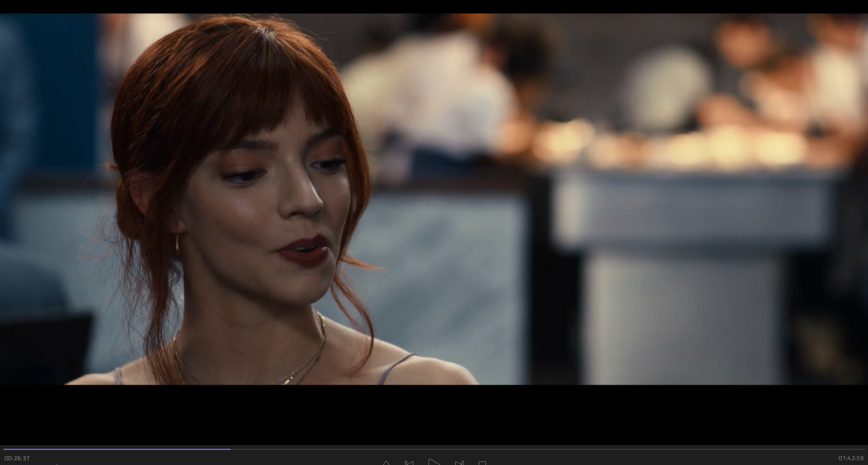Seek to the middle of the progress bar
This screenshot has width=868, height=465.
point(434,449)
